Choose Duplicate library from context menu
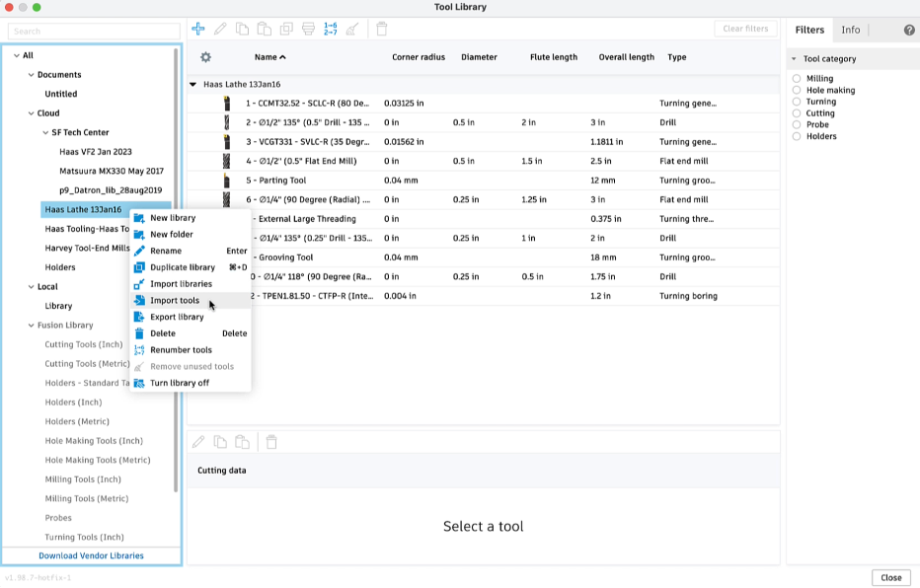The image size is (920, 588). coord(191,267)
